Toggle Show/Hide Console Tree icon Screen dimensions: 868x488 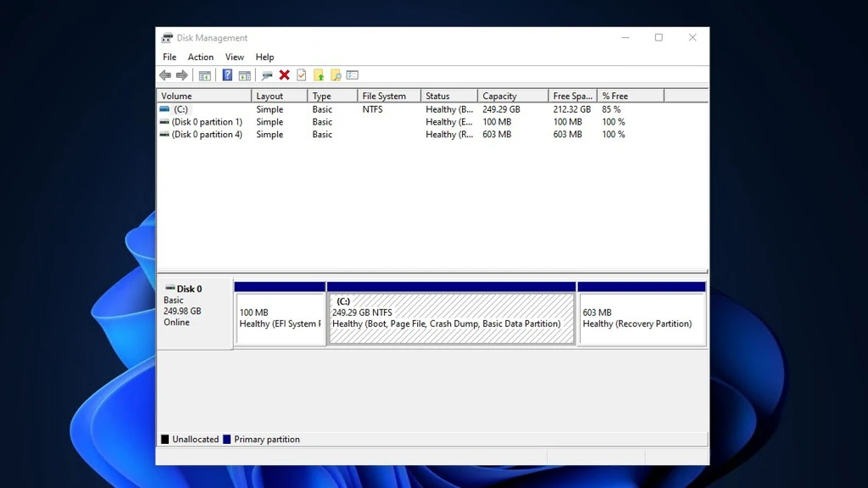tap(205, 75)
